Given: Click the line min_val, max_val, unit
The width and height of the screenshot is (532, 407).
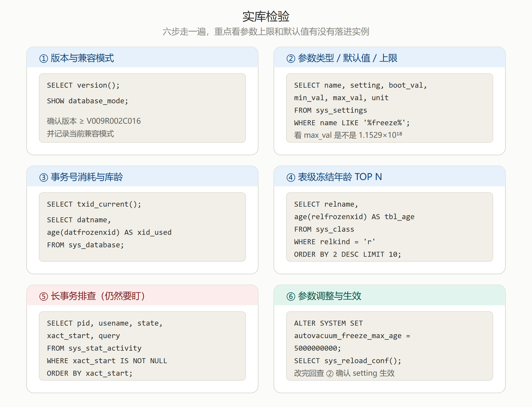Looking at the screenshot, I should point(341,98).
